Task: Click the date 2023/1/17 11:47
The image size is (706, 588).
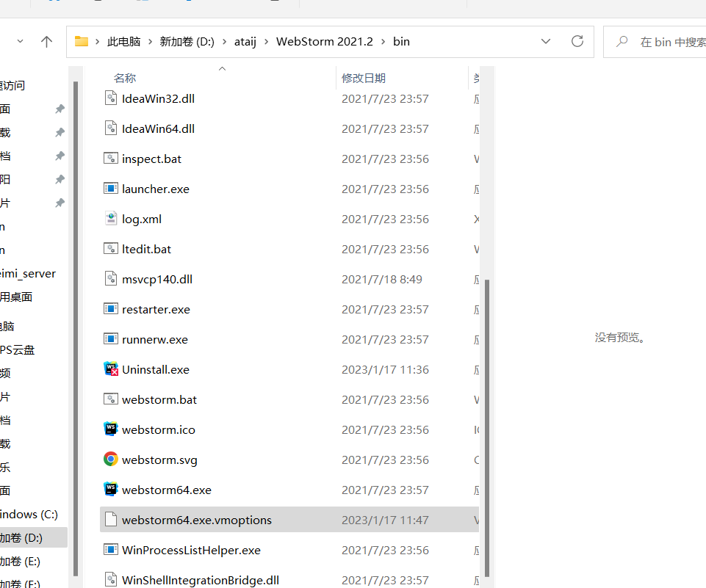Action: pos(386,520)
